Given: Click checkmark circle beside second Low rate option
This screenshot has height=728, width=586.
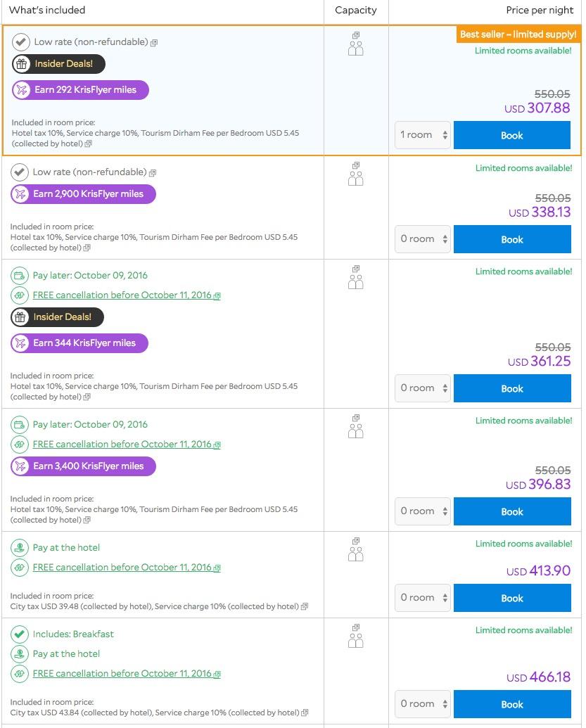Looking at the screenshot, I should 20,172.
